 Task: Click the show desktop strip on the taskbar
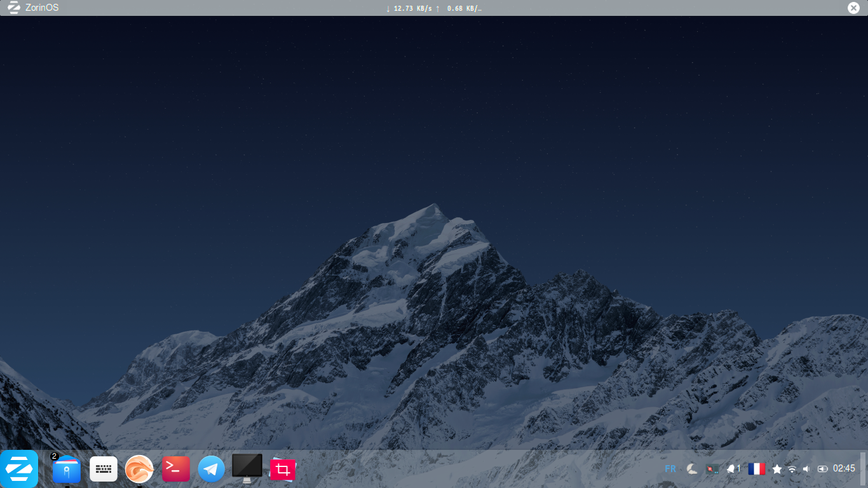[x=863, y=469]
